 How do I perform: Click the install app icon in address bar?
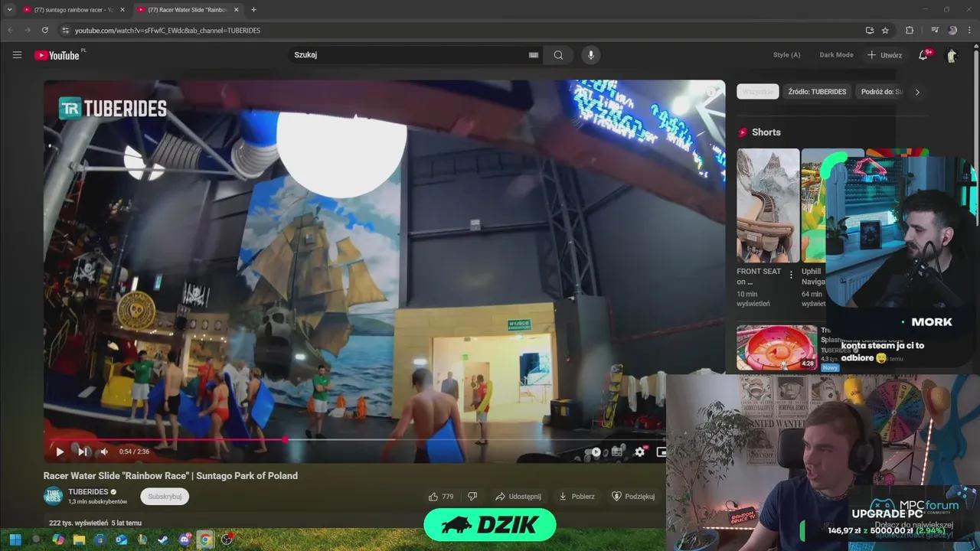coord(869,31)
